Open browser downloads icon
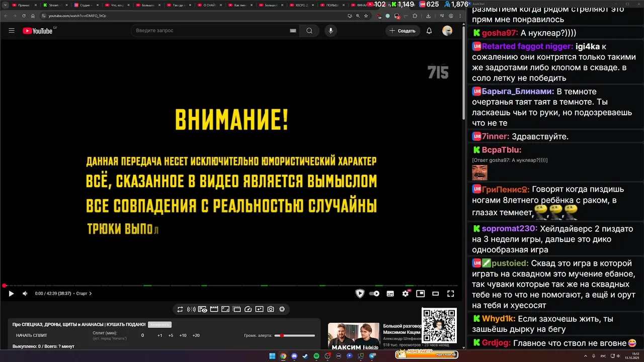The height and width of the screenshot is (362, 644). pyautogui.click(x=428, y=16)
